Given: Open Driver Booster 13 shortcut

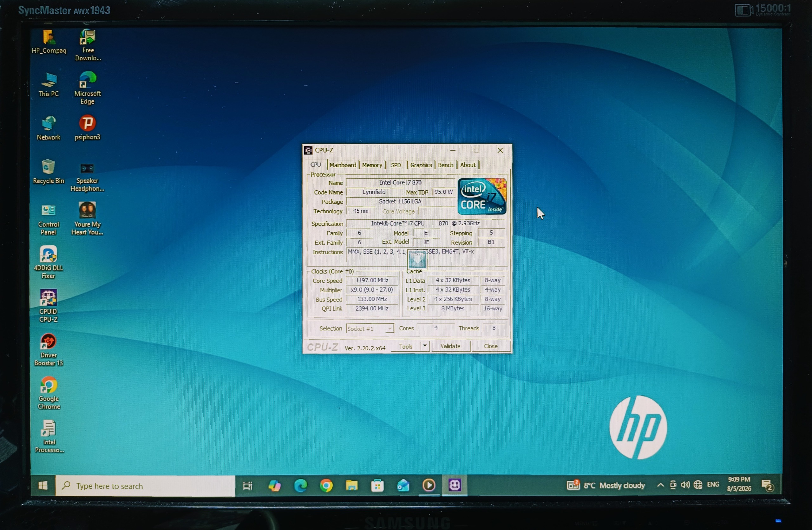Looking at the screenshot, I should [49, 350].
